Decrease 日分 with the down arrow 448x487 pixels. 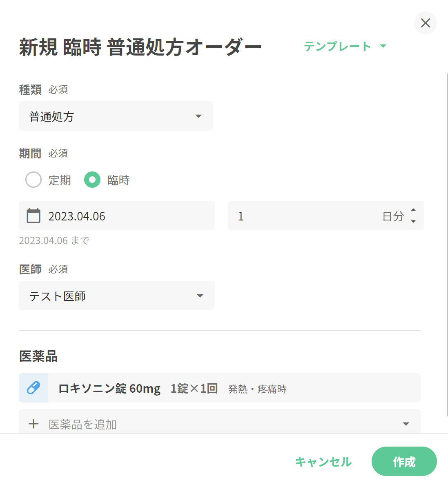click(x=413, y=221)
